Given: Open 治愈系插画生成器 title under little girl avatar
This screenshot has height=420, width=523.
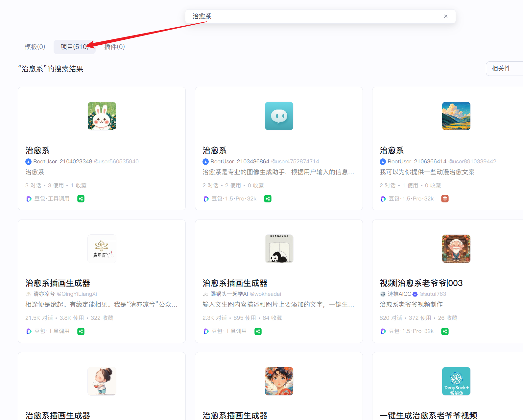Looking at the screenshot, I should pos(58,415).
